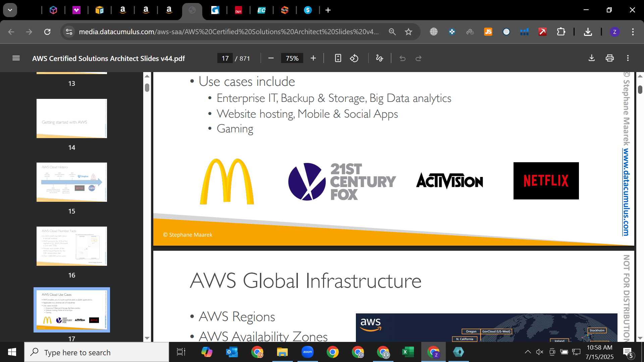View site information icon in address bar
The width and height of the screenshot is (644, 362).
click(69, 32)
